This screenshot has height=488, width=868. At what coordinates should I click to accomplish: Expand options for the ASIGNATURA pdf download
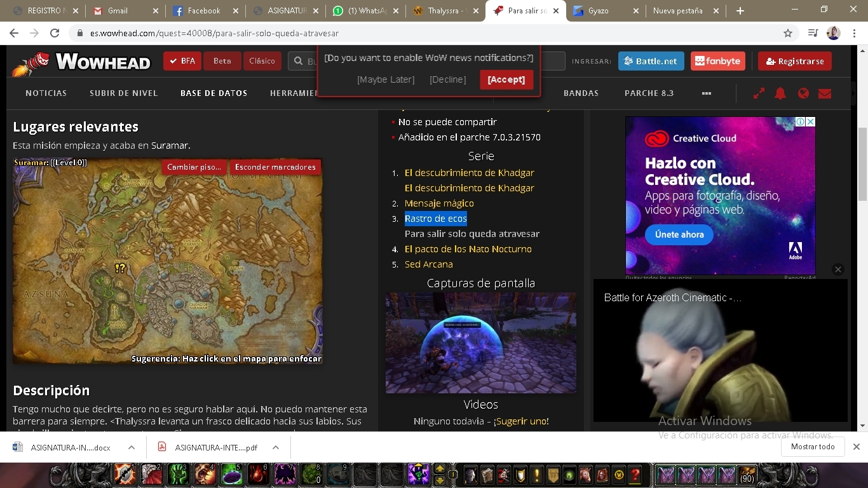coord(276,447)
